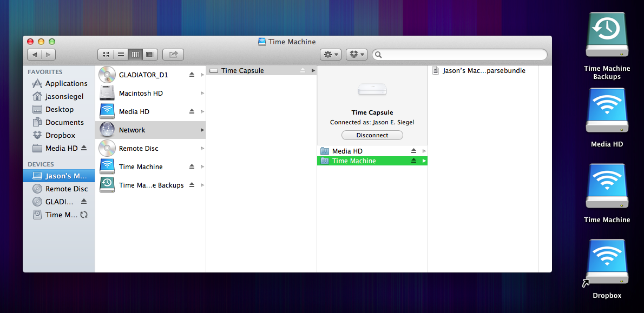Click Time Ma...e Backups drive icon
644x313 pixels.
pyautogui.click(x=107, y=185)
